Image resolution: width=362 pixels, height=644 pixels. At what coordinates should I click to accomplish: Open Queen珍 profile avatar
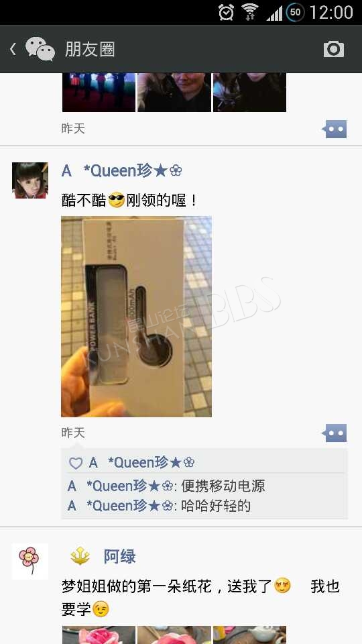[x=30, y=180]
